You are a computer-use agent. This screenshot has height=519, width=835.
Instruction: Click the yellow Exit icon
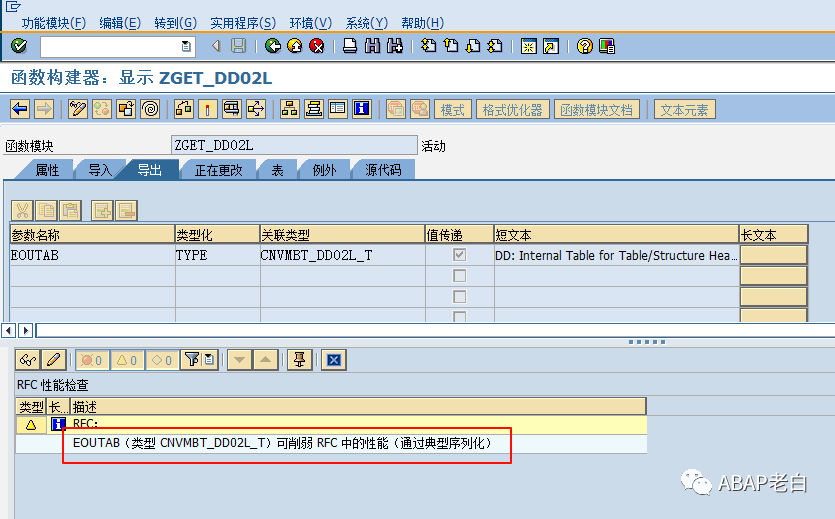pyautogui.click(x=294, y=46)
